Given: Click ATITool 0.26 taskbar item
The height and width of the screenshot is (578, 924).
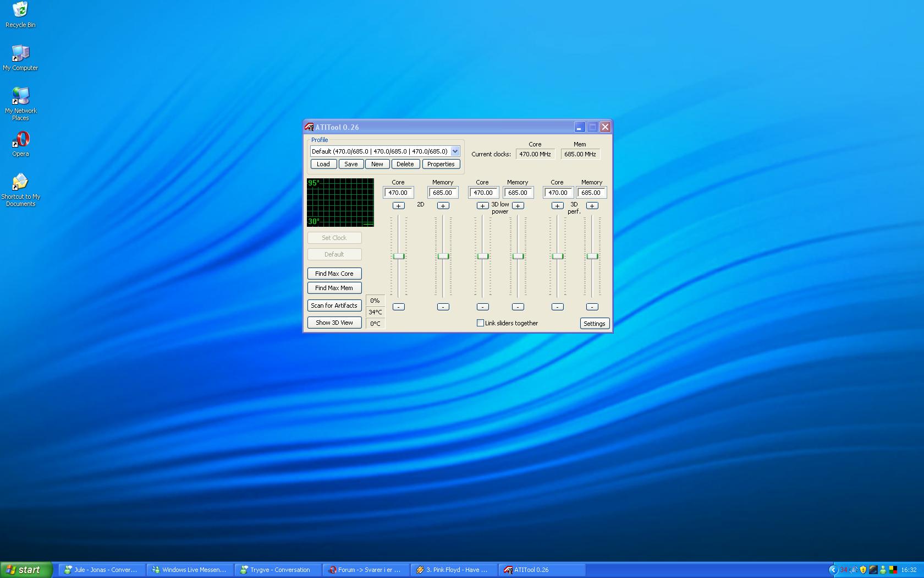Looking at the screenshot, I should point(542,570).
